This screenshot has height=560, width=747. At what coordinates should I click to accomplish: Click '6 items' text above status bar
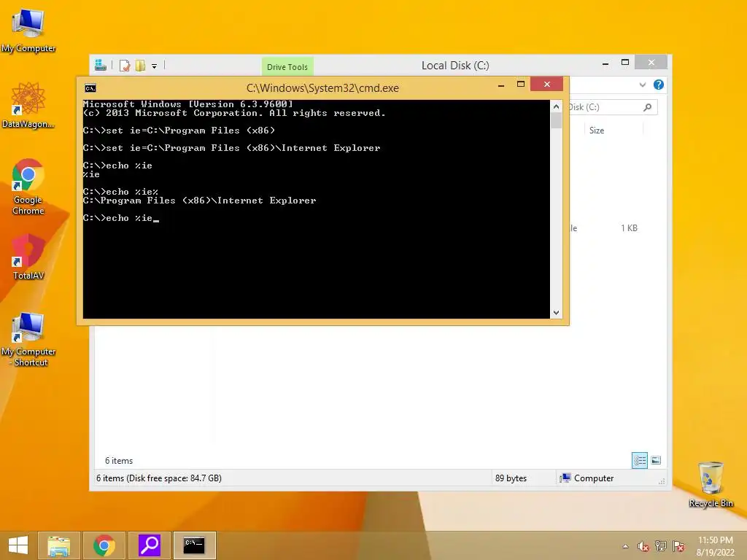pyautogui.click(x=119, y=461)
